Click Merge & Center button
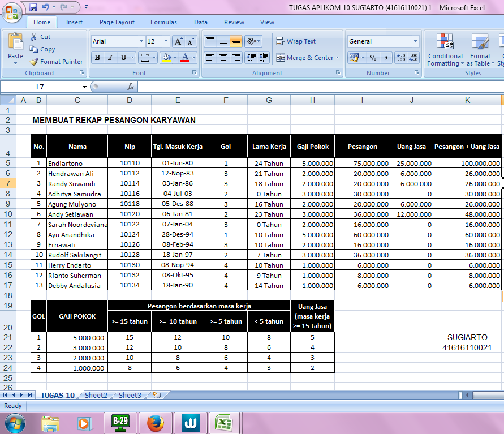 coord(305,58)
